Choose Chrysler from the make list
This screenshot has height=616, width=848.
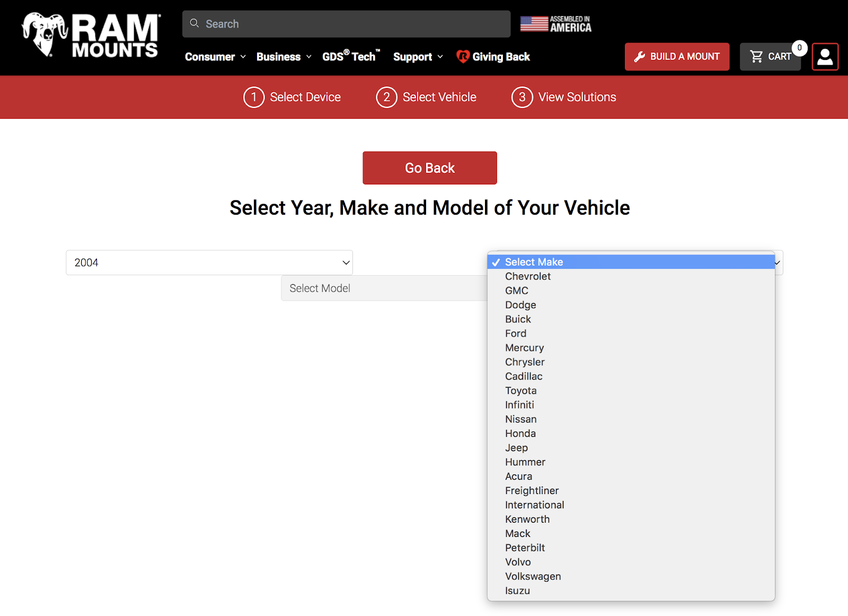[x=631, y=362]
